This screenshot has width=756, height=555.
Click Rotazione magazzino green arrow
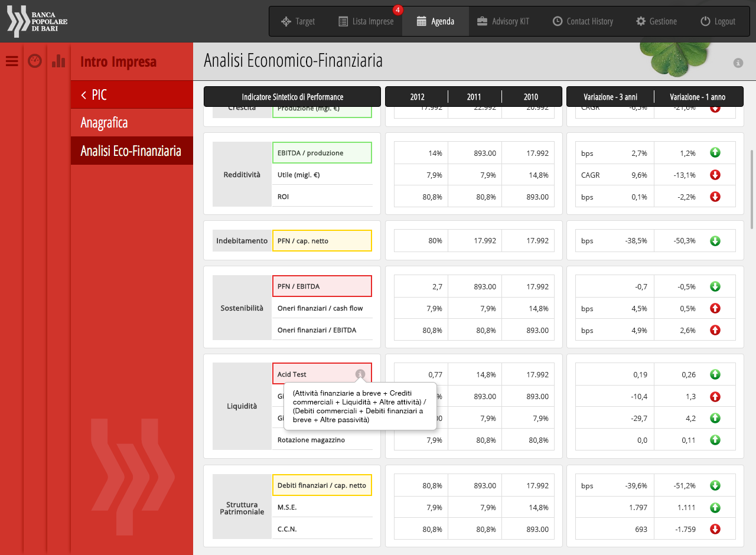tap(715, 440)
